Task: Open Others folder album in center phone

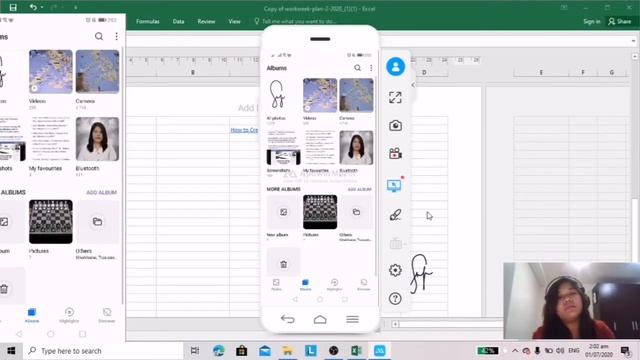Action: [356, 212]
